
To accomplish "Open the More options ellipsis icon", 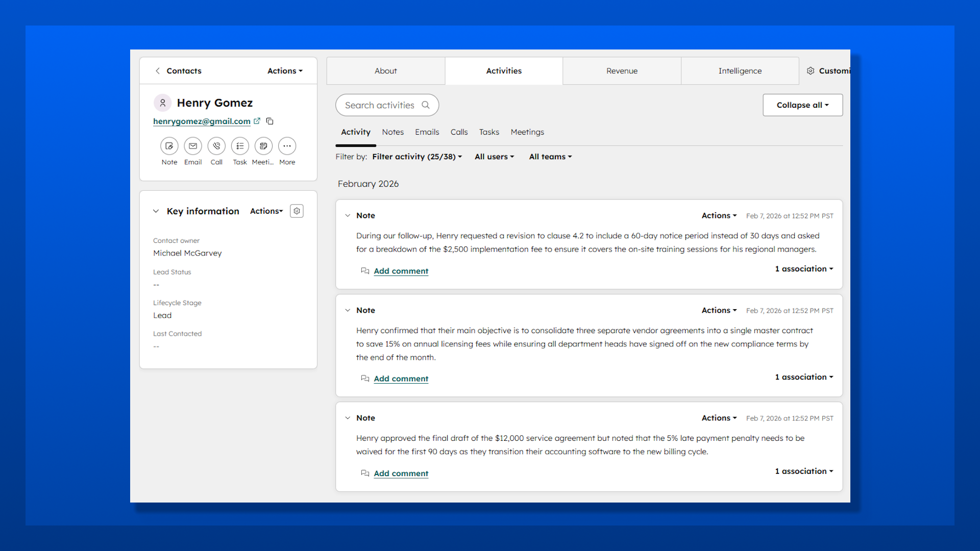I will (287, 146).
